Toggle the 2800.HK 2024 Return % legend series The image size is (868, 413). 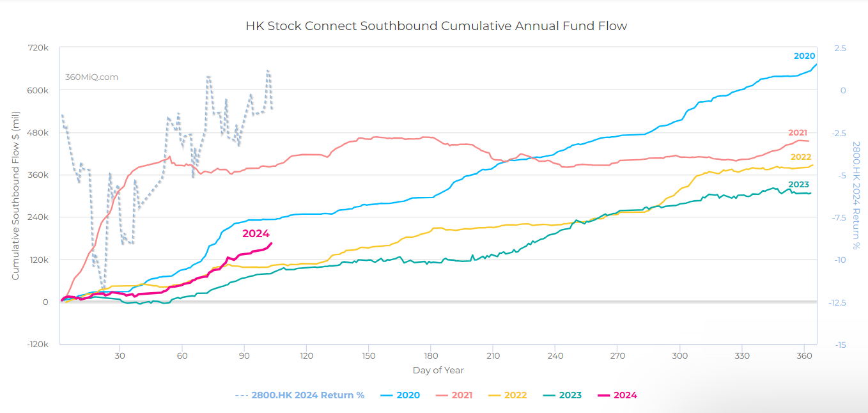pos(300,395)
